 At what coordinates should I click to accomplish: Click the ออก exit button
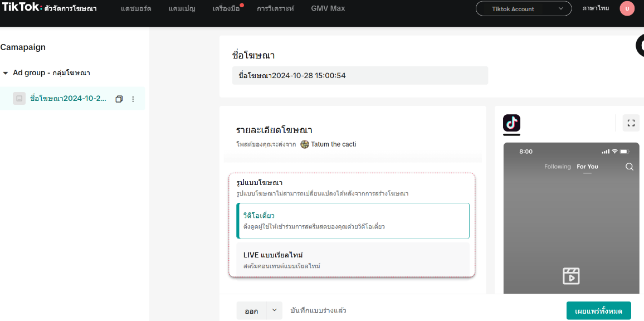point(251,311)
